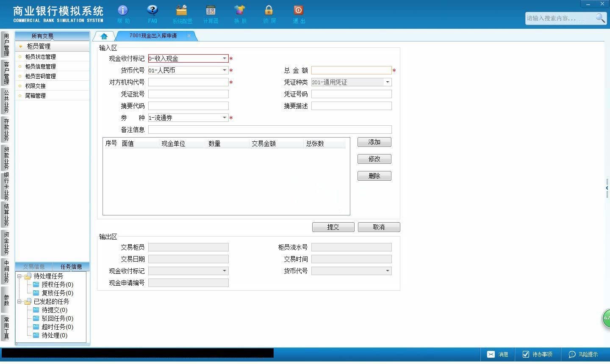Open the 待处理(0) folder item
Viewport: 610px width, 364px height.
pos(50,335)
